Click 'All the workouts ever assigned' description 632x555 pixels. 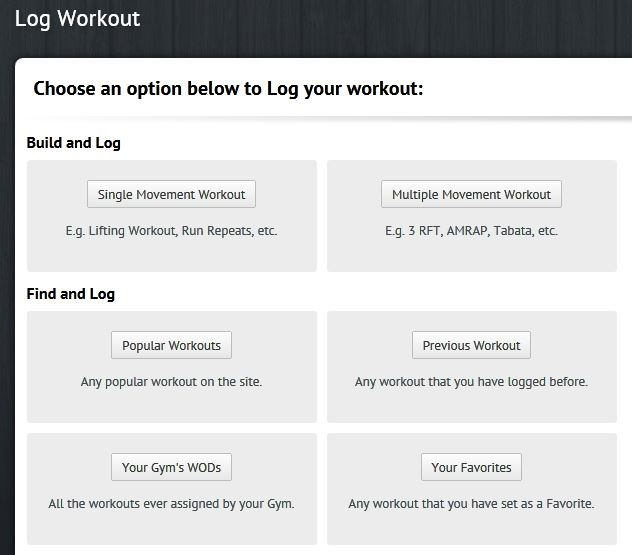point(171,504)
